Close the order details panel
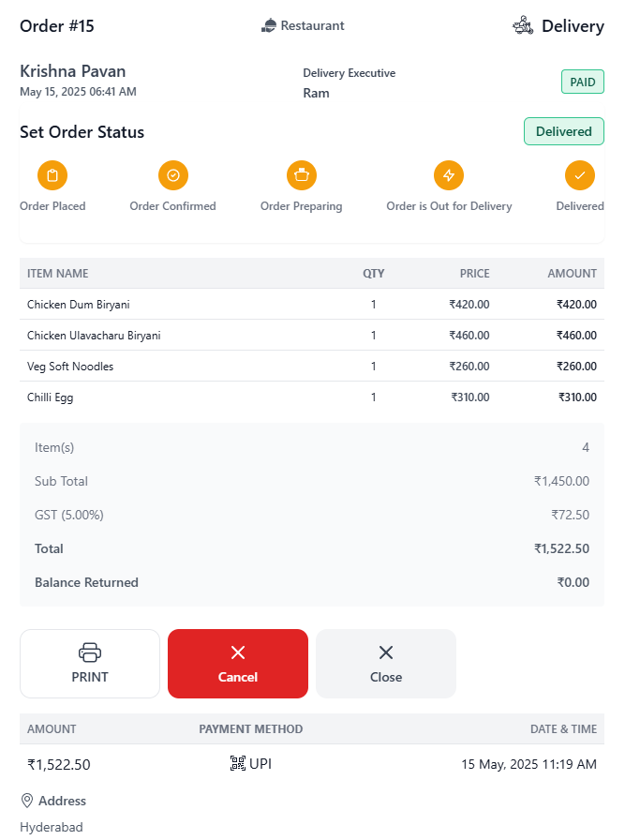Viewport: 625px width, 840px height. click(x=386, y=663)
